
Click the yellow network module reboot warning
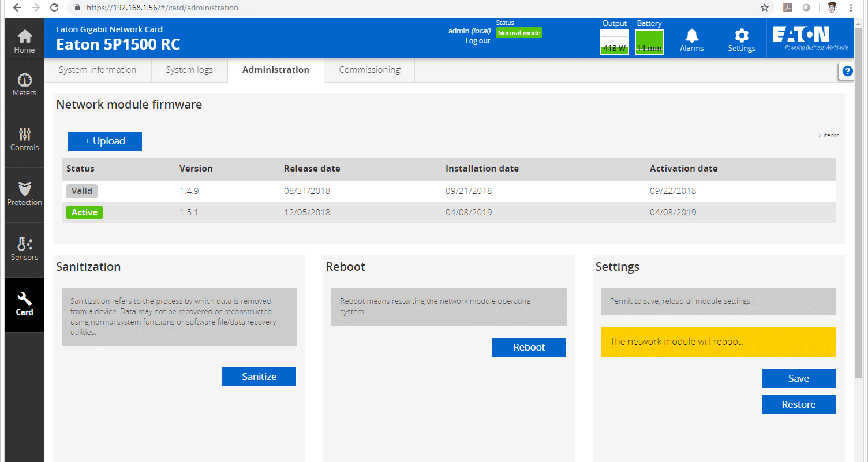[x=719, y=342]
